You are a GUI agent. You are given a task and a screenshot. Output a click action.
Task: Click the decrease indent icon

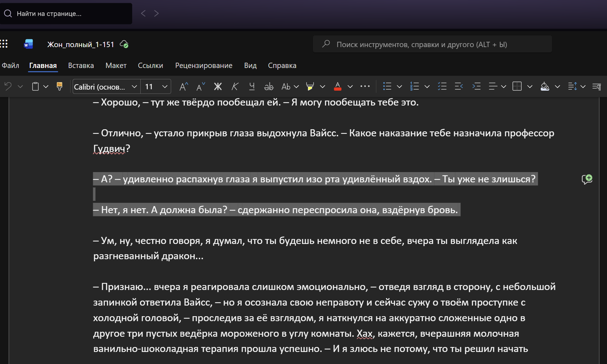point(459,86)
